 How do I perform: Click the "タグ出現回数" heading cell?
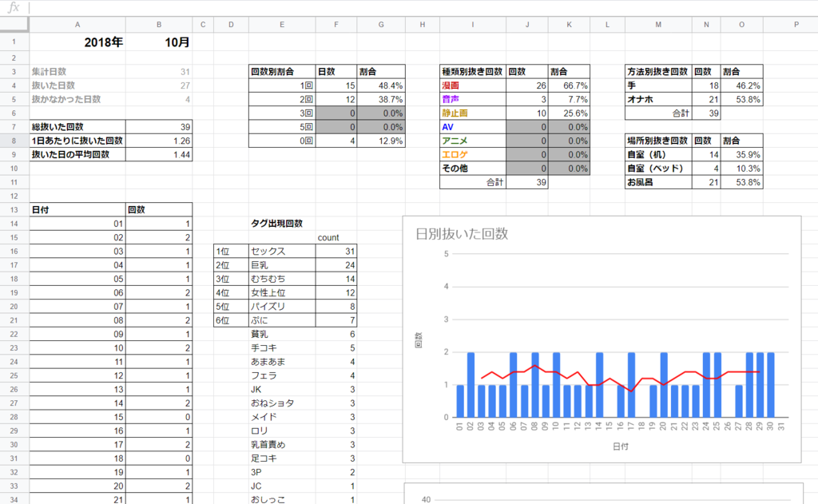[x=282, y=224]
